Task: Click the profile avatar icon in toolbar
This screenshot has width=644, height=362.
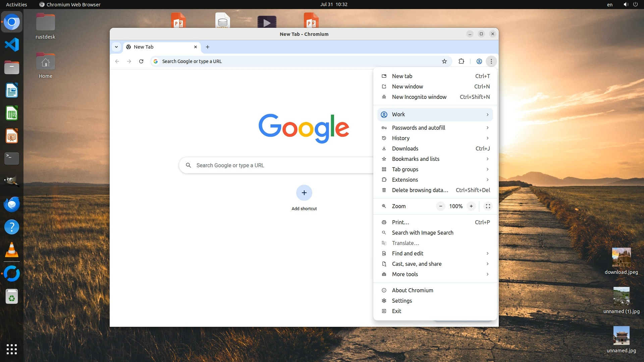Action: (x=479, y=61)
